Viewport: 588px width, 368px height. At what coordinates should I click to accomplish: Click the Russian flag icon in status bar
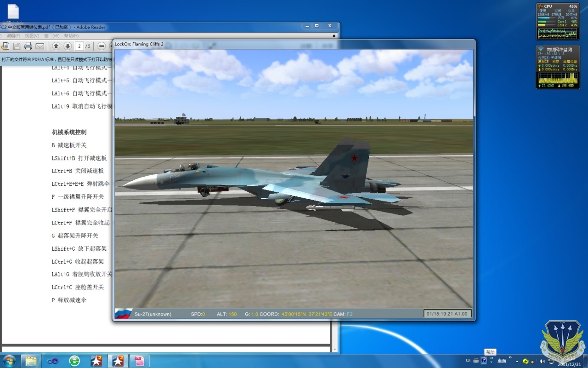pyautogui.click(x=123, y=314)
